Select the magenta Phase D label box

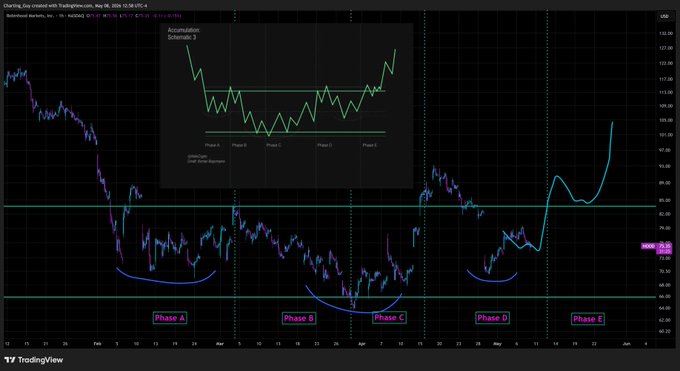[x=492, y=318]
